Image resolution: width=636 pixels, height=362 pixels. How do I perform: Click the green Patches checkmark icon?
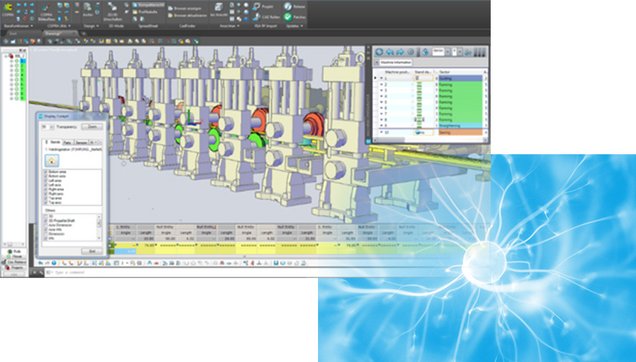(288, 17)
